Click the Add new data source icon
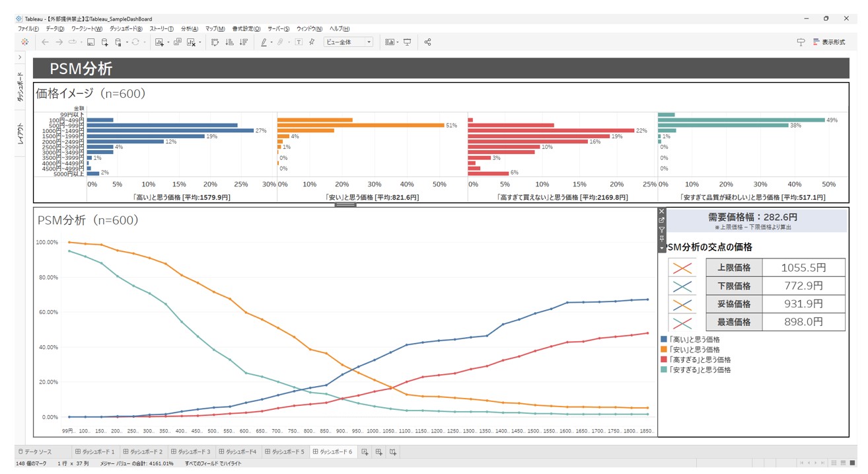This screenshot has width=868, height=474. [105, 42]
